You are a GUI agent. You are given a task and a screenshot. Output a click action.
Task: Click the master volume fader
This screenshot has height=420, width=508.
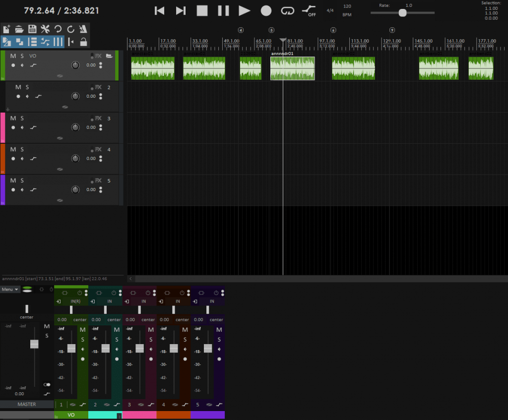pyautogui.click(x=34, y=344)
